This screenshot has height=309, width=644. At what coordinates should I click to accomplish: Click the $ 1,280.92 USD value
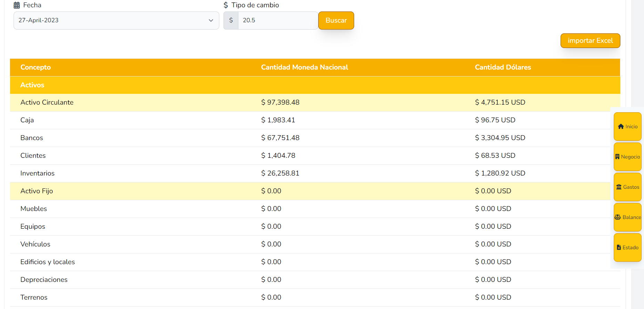(500, 173)
